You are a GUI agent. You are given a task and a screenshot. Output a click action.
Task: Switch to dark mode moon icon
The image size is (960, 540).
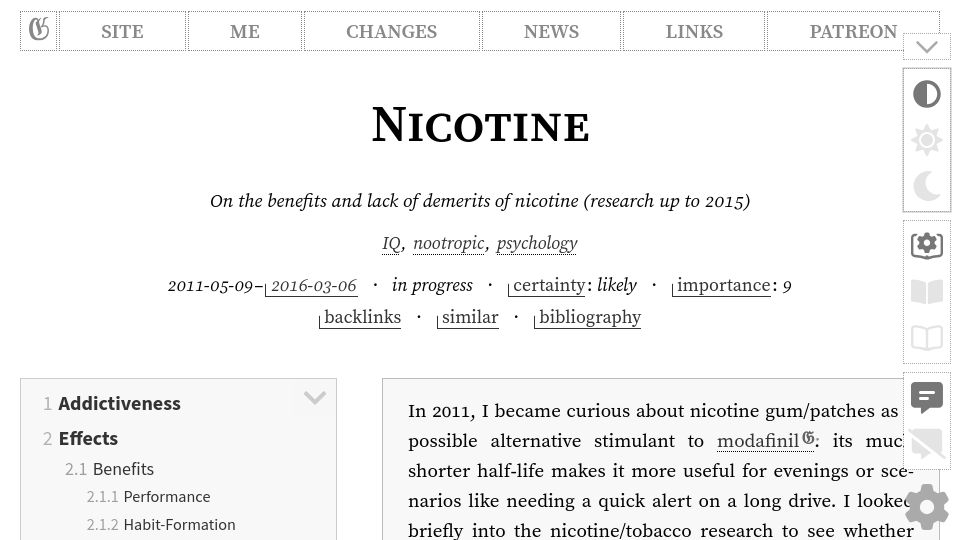click(x=927, y=186)
